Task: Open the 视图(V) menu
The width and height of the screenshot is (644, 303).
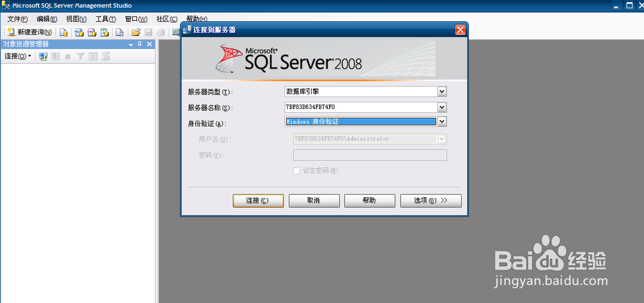Action: tap(77, 19)
